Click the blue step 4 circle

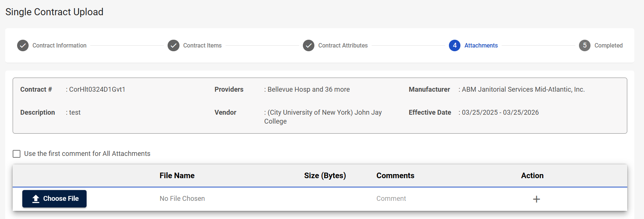point(454,46)
